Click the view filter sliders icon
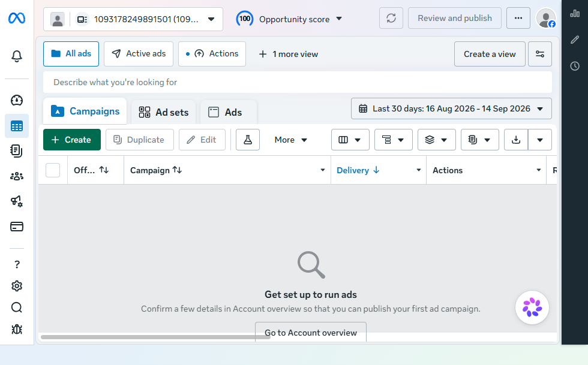 click(x=539, y=54)
